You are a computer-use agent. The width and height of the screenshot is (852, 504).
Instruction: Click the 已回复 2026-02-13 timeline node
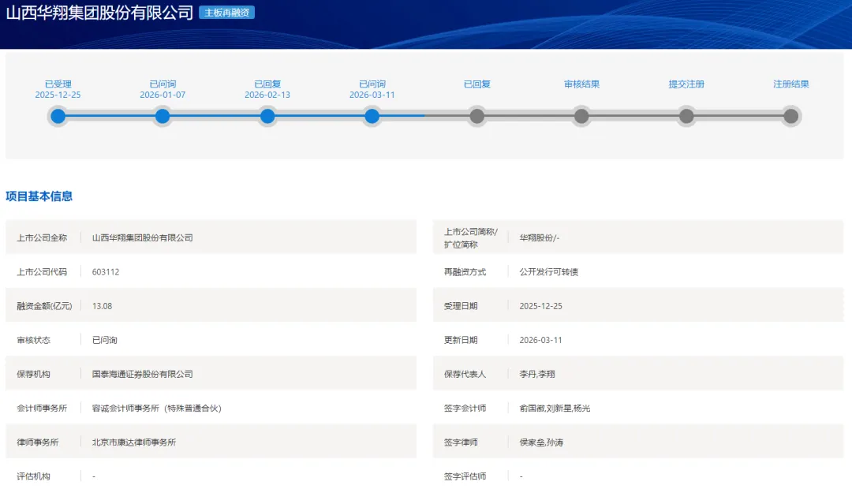click(x=267, y=116)
